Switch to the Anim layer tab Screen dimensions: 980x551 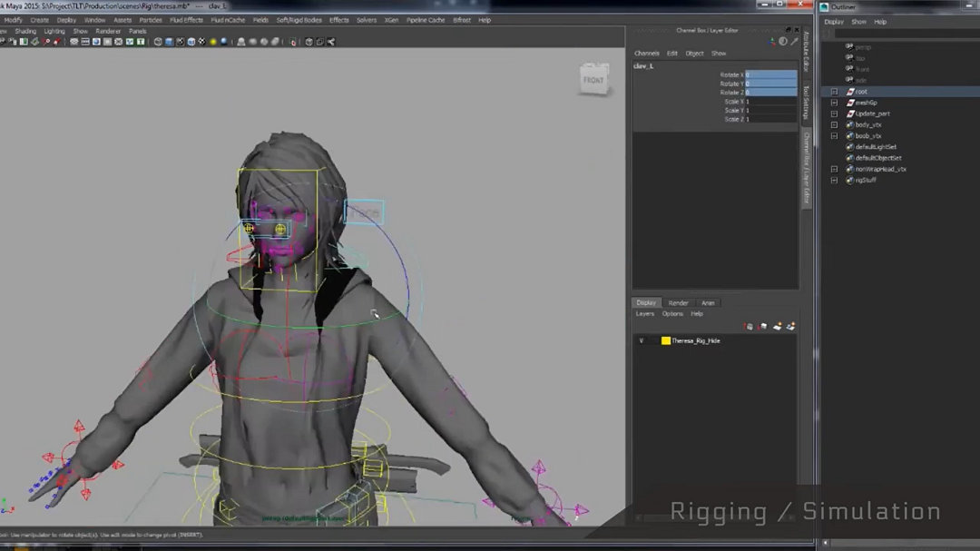click(708, 303)
